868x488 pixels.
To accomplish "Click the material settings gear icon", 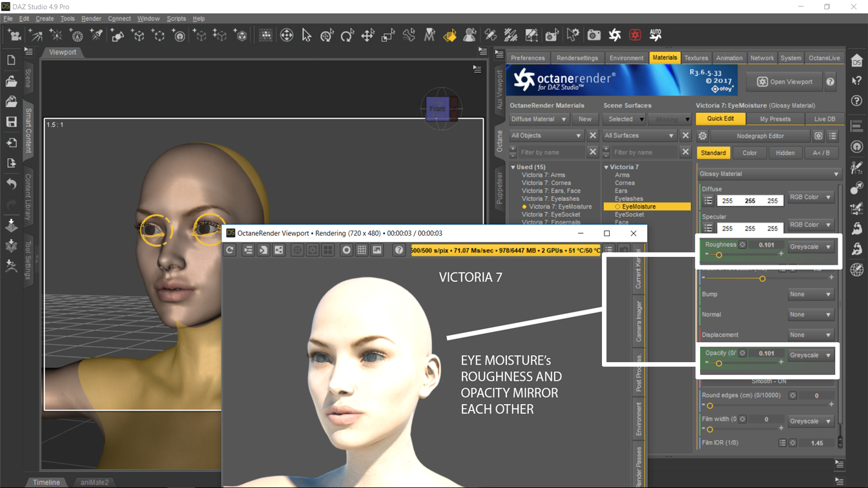I will coord(703,136).
